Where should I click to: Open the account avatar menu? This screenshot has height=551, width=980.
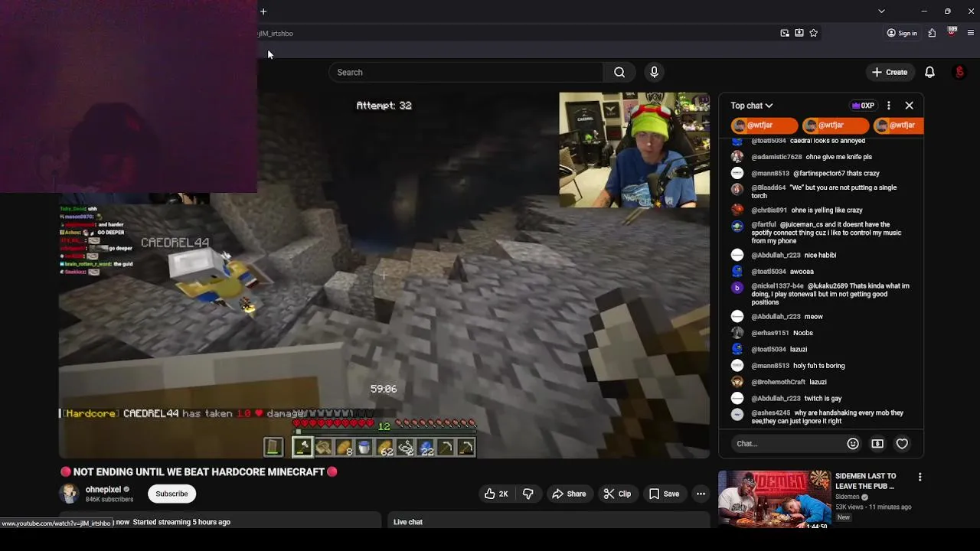pos(959,72)
